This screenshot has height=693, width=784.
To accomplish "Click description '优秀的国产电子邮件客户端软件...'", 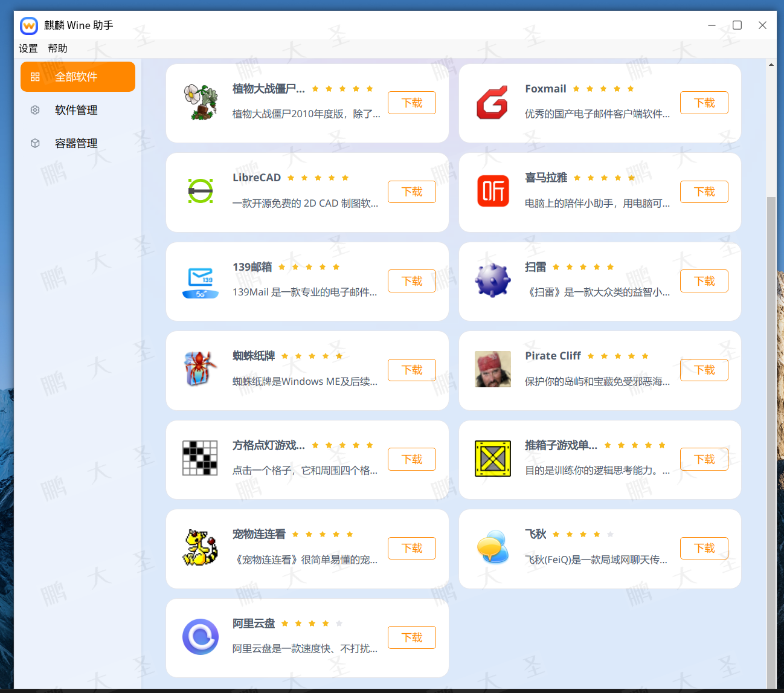I will pyautogui.click(x=597, y=114).
